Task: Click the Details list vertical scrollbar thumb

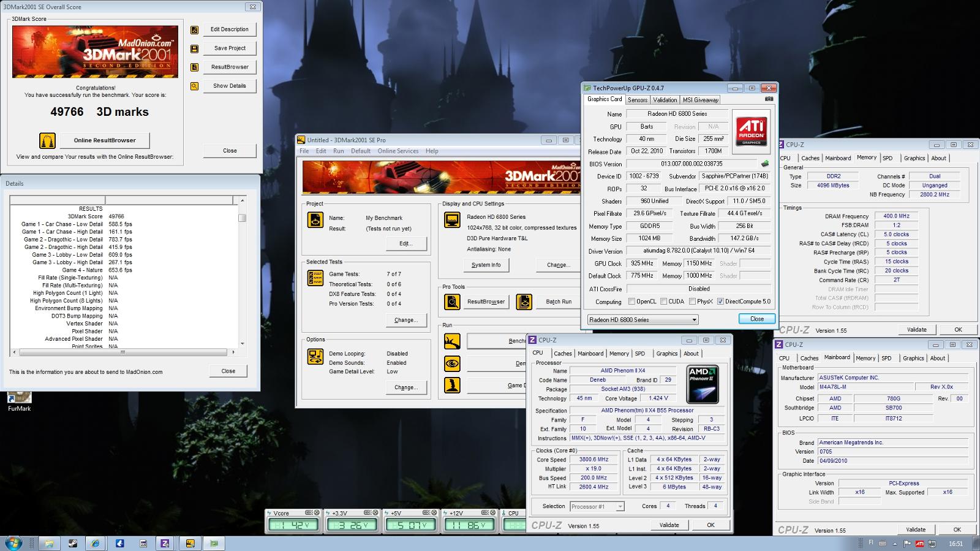Action: click(243, 218)
